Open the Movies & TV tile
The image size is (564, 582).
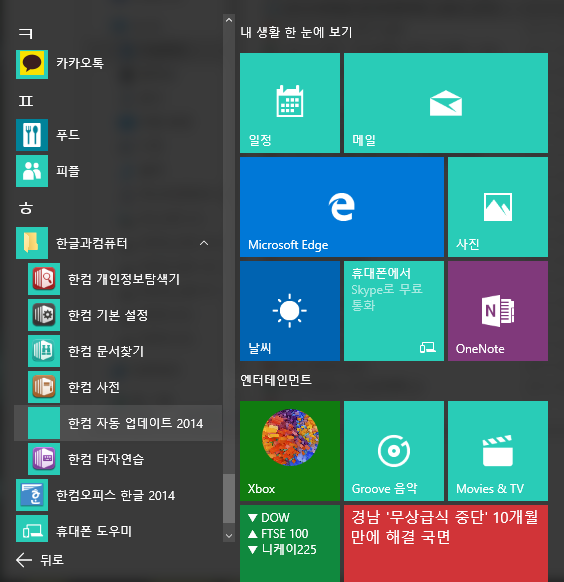coord(498,451)
